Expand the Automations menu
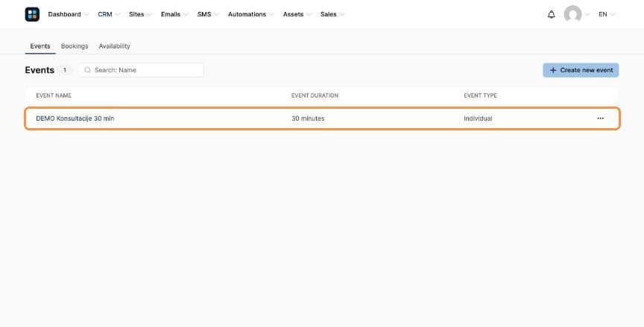 pyautogui.click(x=250, y=14)
